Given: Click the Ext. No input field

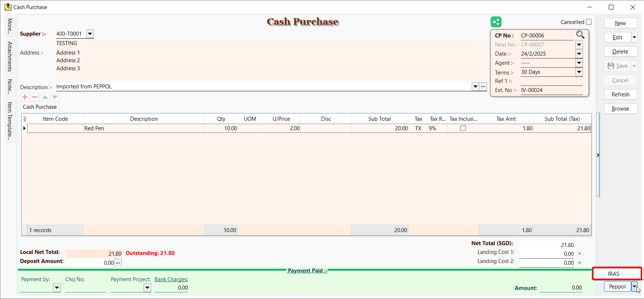Looking at the screenshot, I should click(x=551, y=90).
